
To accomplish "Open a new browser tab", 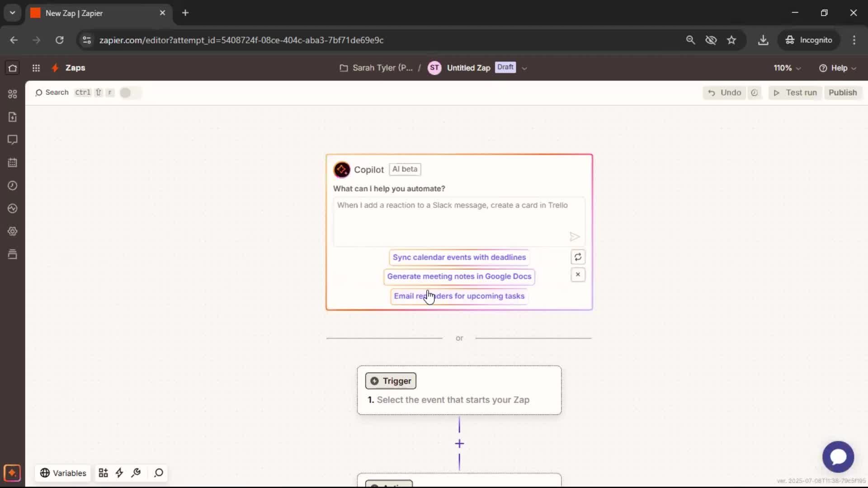I will (x=185, y=13).
